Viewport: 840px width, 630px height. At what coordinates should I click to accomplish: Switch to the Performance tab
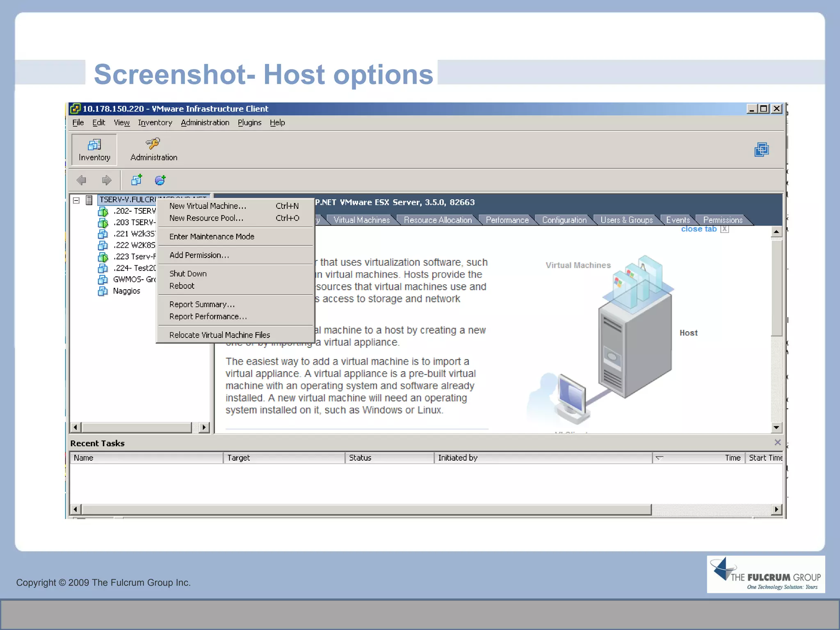tap(507, 220)
